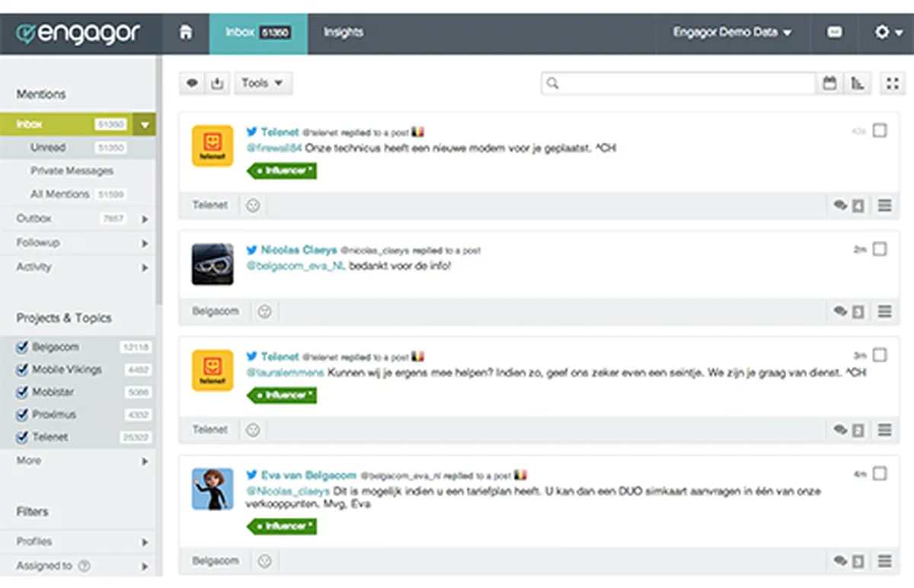The image size is (914, 588).
Task: Expand the Assigned to filter arrow
Action: pos(145,567)
